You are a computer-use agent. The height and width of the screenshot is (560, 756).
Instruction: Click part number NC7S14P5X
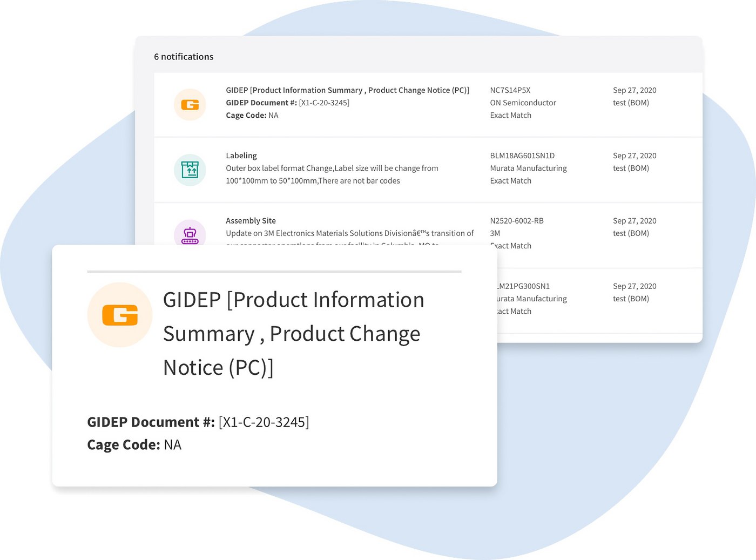tap(510, 90)
